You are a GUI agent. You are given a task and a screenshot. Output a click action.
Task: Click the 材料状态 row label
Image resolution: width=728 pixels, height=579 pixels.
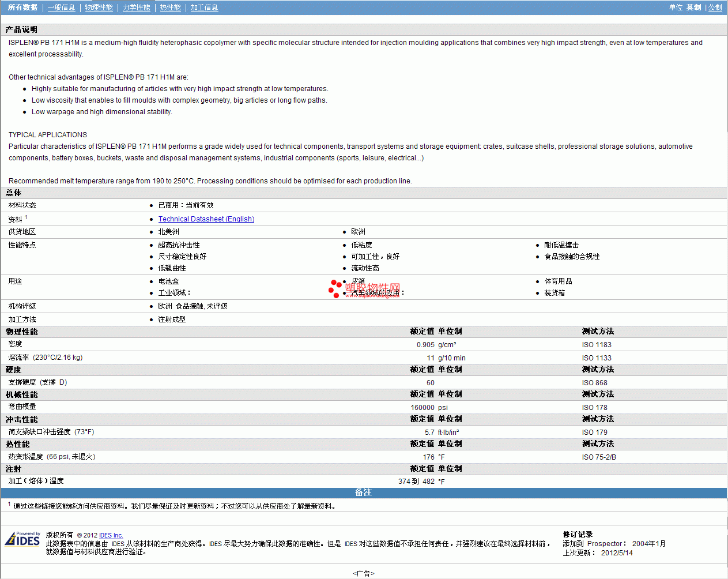click(22, 205)
